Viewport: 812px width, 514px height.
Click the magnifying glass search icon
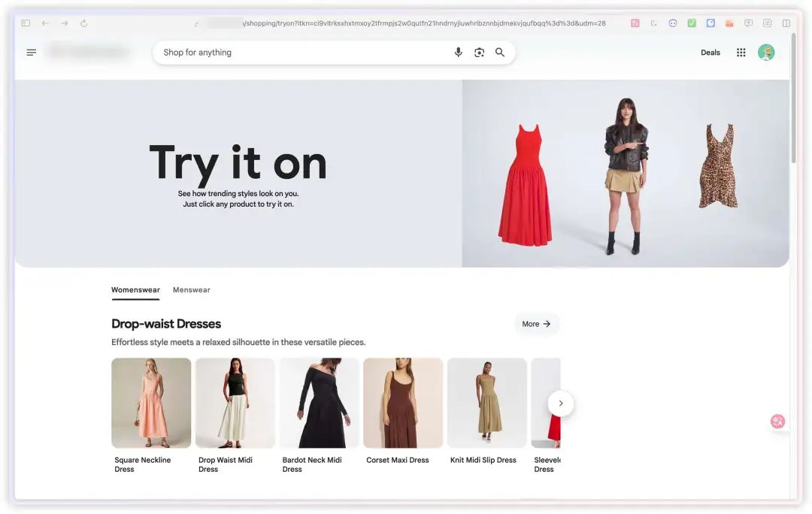click(x=500, y=53)
